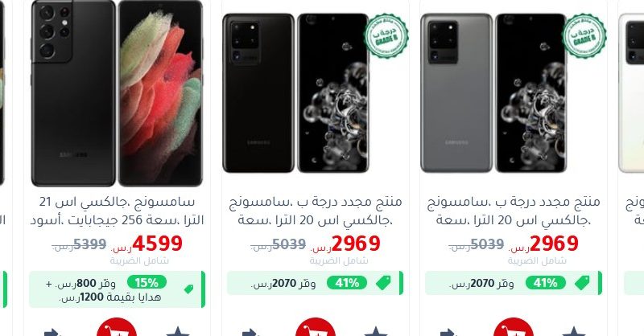Click star icon under black S20 Ultra
The width and height of the screenshot is (644, 336).
coord(376,331)
